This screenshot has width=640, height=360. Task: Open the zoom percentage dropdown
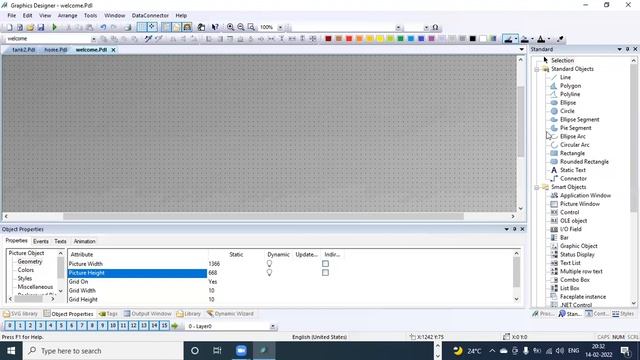pos(280,27)
